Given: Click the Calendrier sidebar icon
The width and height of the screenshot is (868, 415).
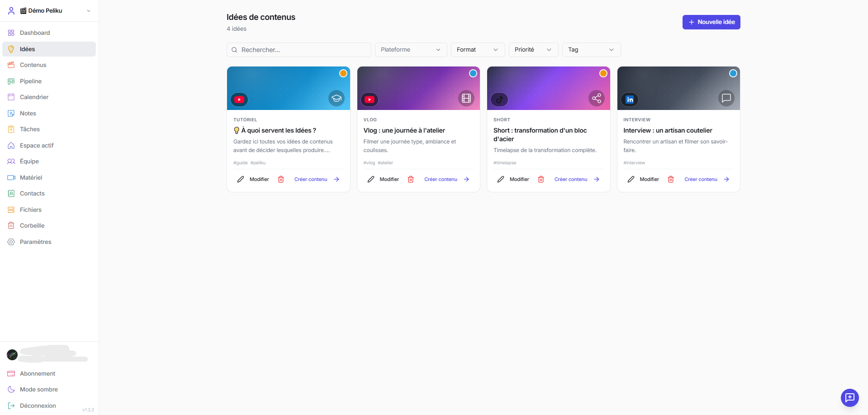Looking at the screenshot, I should (x=11, y=97).
